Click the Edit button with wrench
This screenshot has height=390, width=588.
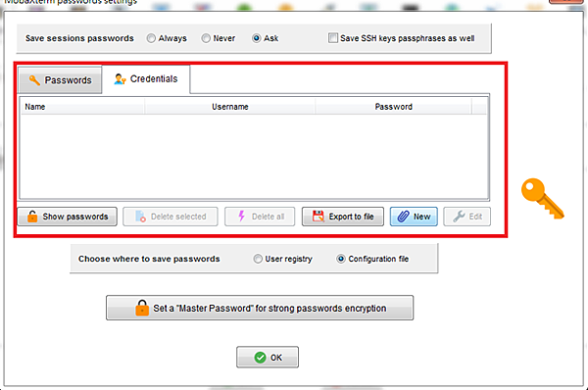(466, 217)
